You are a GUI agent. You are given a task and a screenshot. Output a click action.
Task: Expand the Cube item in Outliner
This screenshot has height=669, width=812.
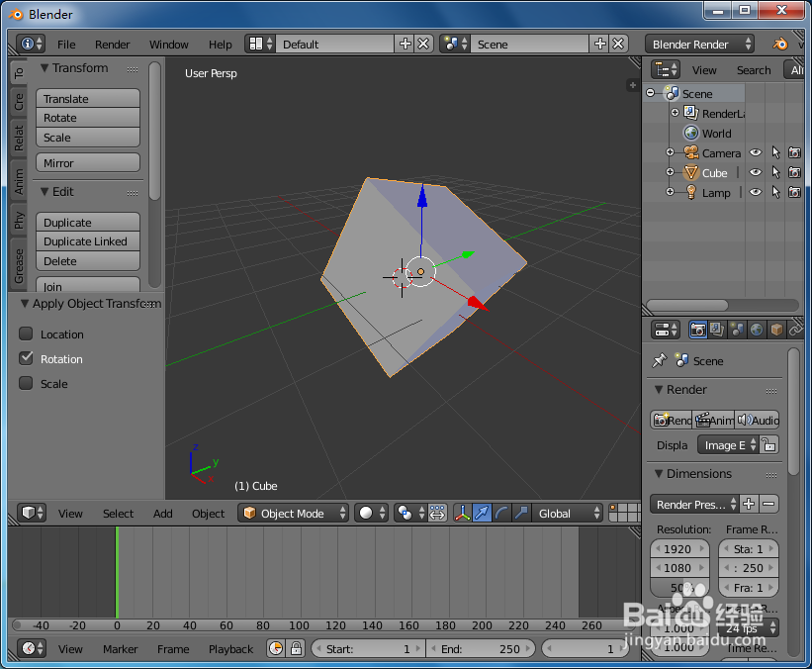coord(670,172)
